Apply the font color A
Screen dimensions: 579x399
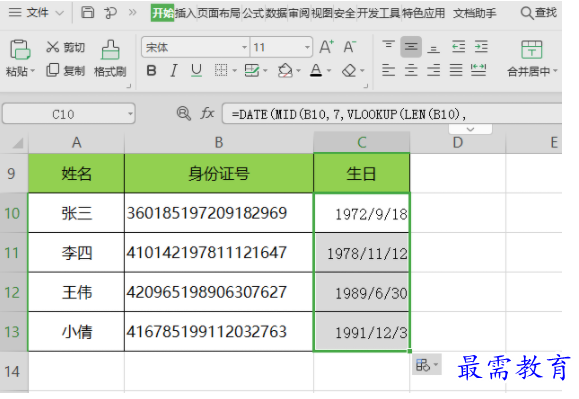(316, 70)
